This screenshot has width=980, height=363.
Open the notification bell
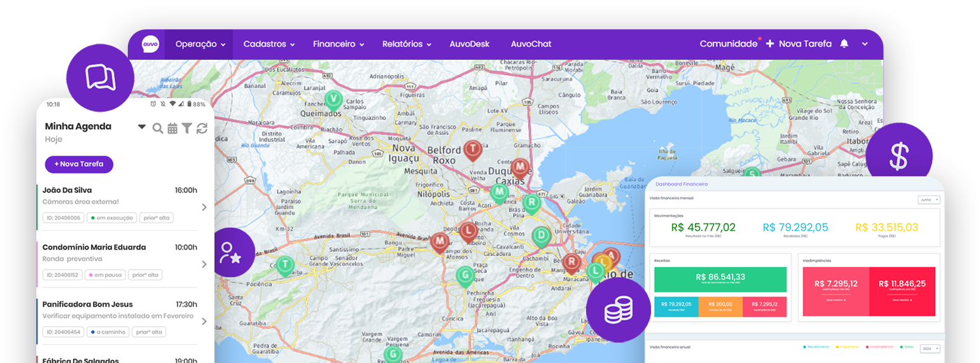click(x=844, y=44)
